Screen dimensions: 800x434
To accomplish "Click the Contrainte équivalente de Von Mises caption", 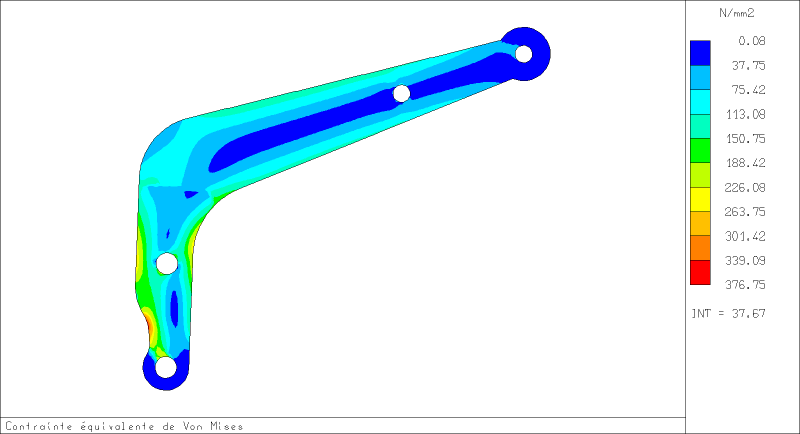I will point(124,426).
